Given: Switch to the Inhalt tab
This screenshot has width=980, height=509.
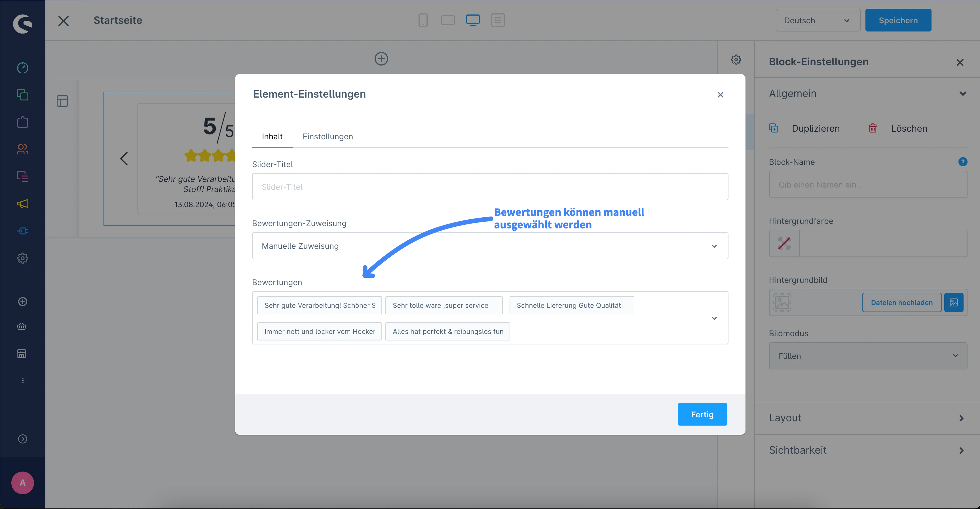Looking at the screenshot, I should (272, 137).
